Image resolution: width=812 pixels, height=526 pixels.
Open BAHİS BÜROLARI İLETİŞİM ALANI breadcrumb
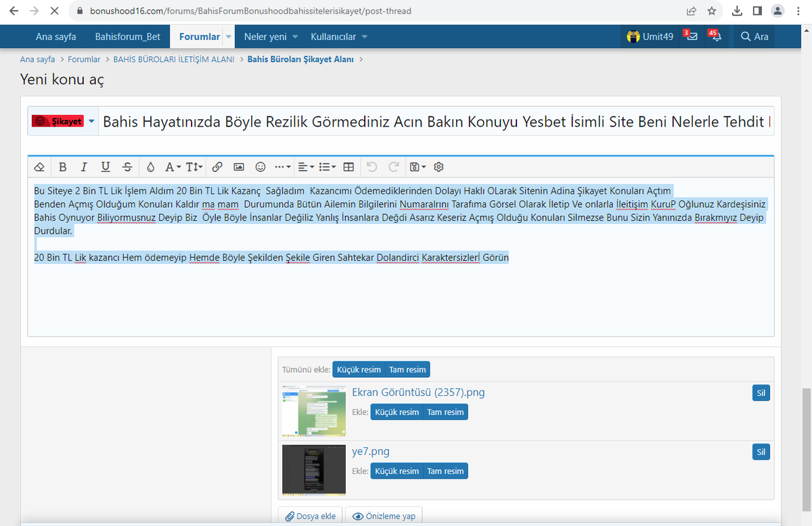click(x=174, y=60)
